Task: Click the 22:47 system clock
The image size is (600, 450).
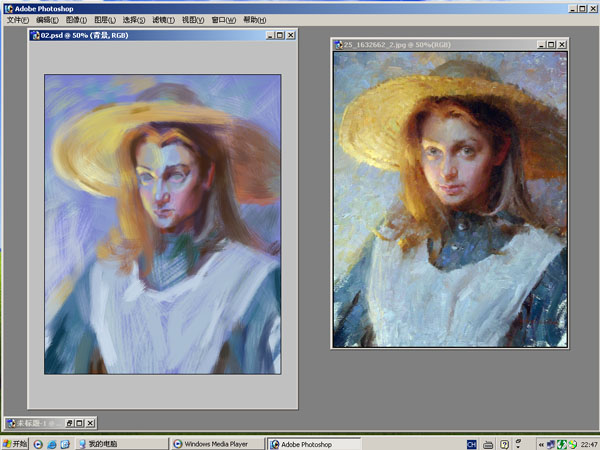Action: point(589,445)
